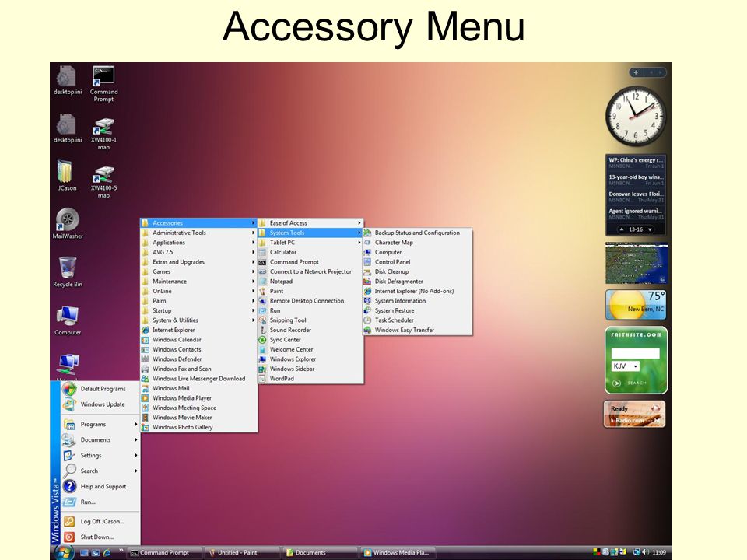Image resolution: width=747 pixels, height=560 pixels.
Task: Open System Information entry
Action: click(417, 300)
